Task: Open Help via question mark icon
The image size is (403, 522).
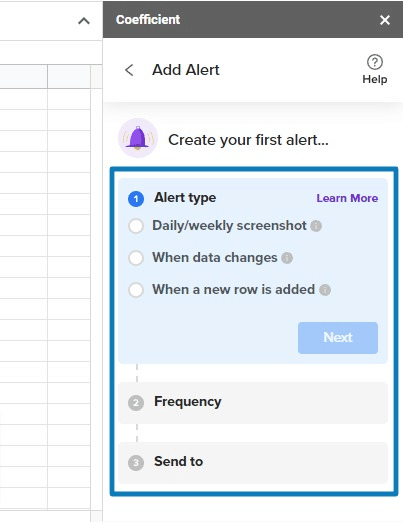Action: (375, 62)
